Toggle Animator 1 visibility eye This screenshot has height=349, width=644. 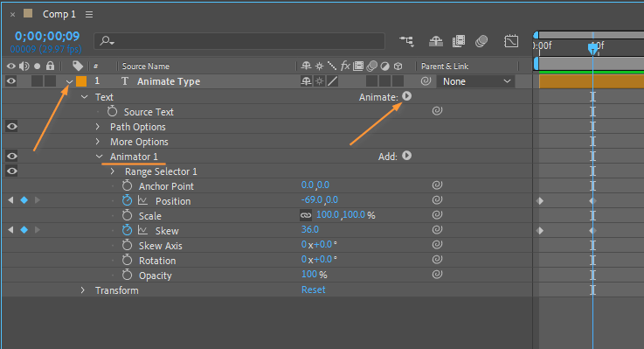click(11, 157)
